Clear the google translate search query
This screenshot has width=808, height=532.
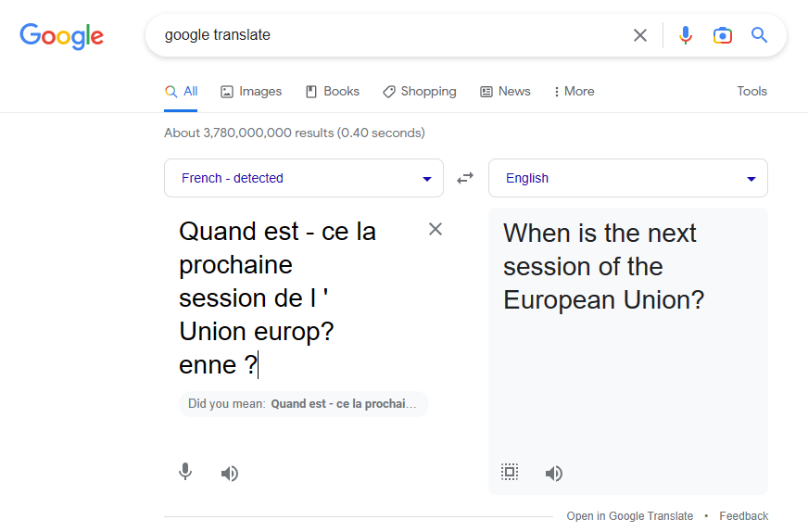(640, 35)
